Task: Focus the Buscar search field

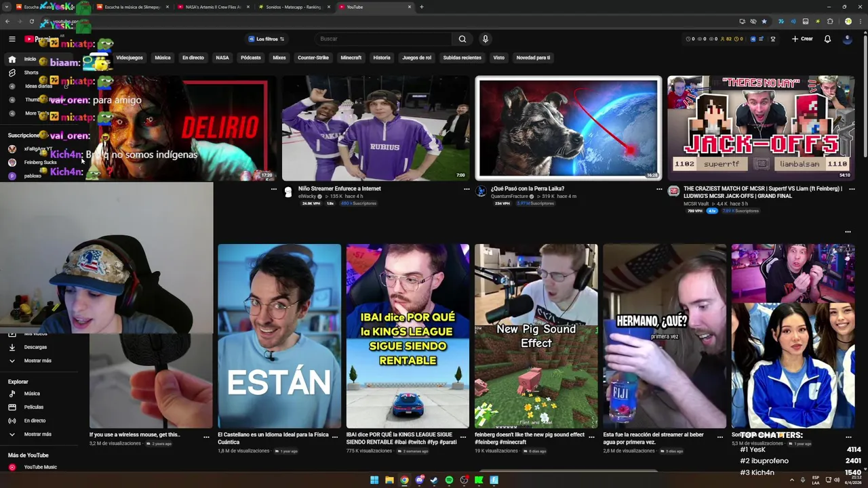Action: point(384,39)
